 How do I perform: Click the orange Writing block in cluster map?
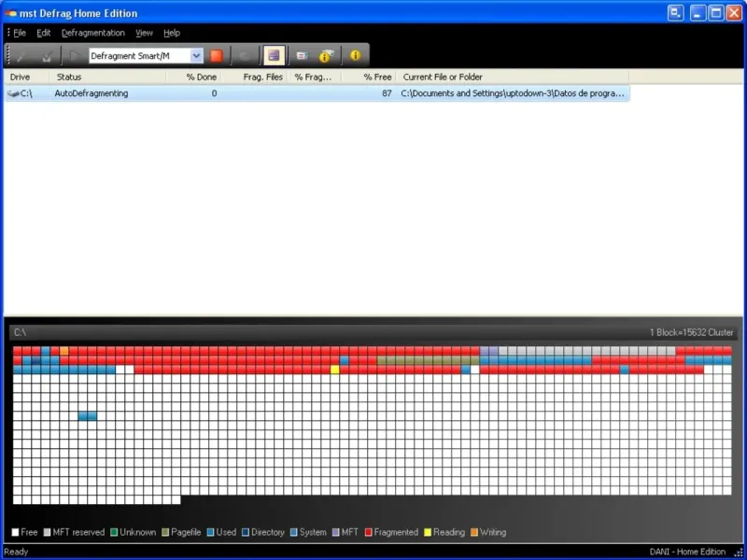coord(64,351)
